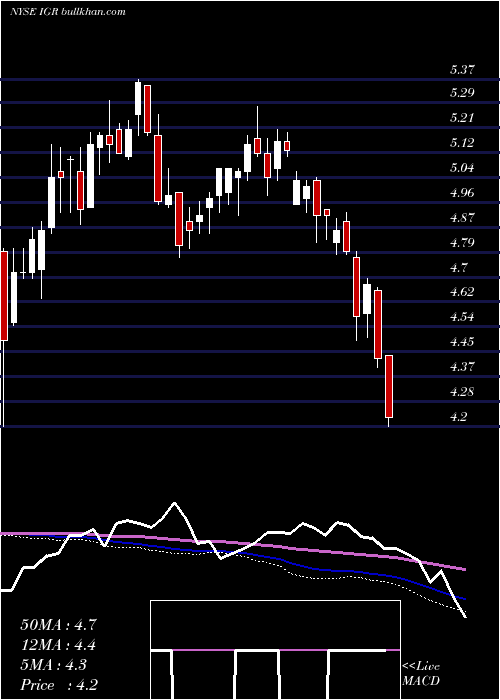The image size is (500, 700).
Task: Click the 4.28 price axis label
Action: (x=462, y=392)
